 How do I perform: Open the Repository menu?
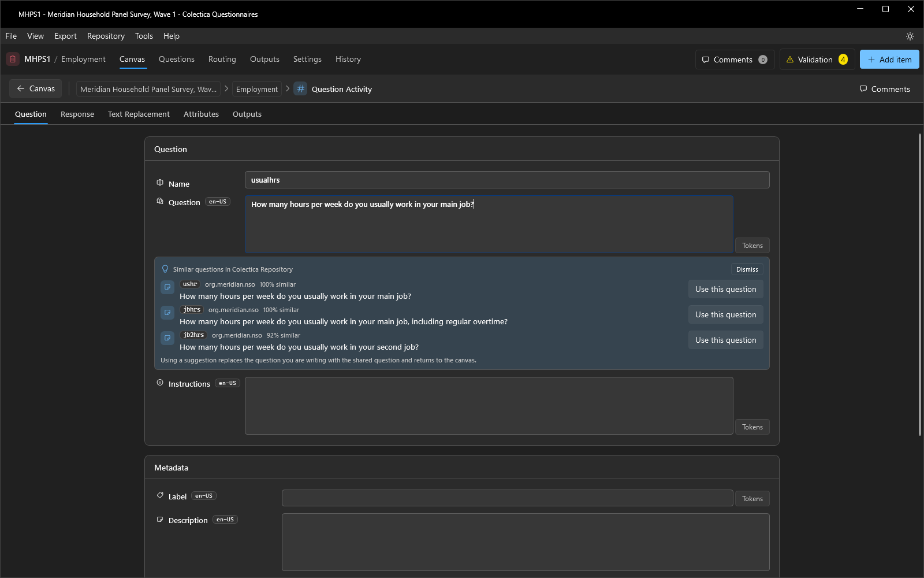106,36
